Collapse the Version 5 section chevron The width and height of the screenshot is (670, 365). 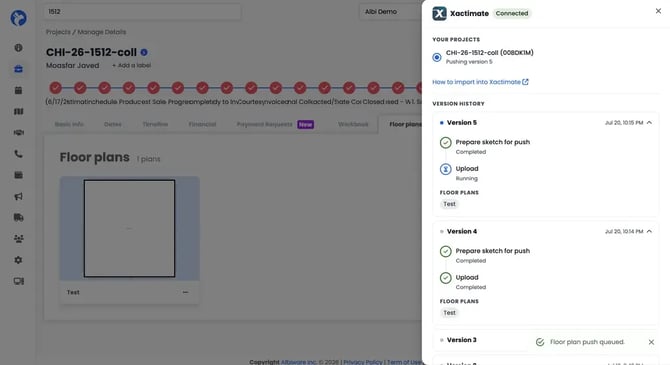[x=649, y=123]
